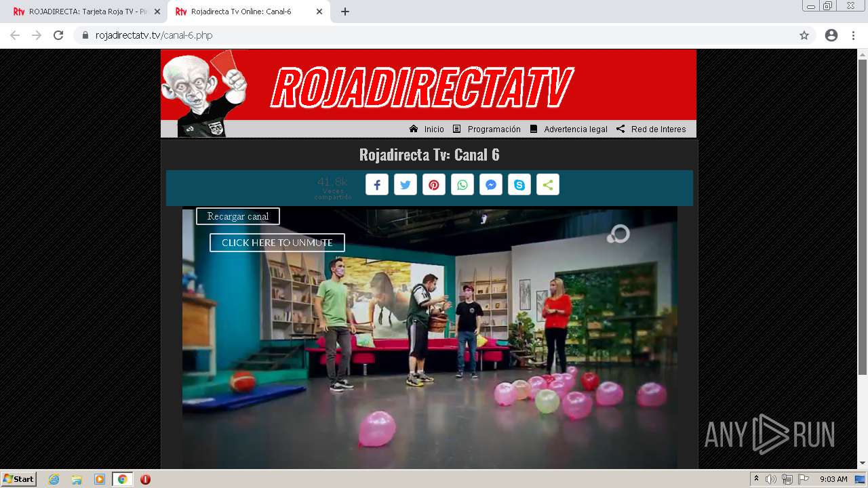The width and height of the screenshot is (868, 488).
Task: Open network status tray icon
Action: click(787, 479)
